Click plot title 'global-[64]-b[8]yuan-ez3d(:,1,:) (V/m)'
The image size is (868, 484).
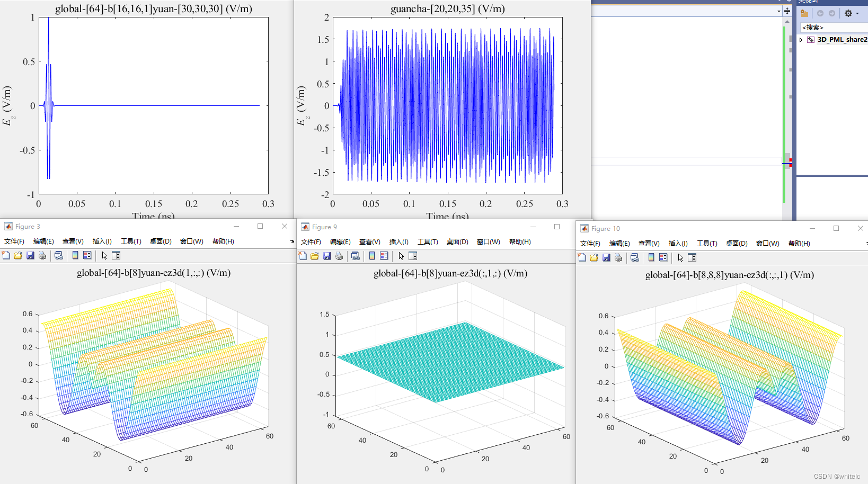[x=450, y=274]
